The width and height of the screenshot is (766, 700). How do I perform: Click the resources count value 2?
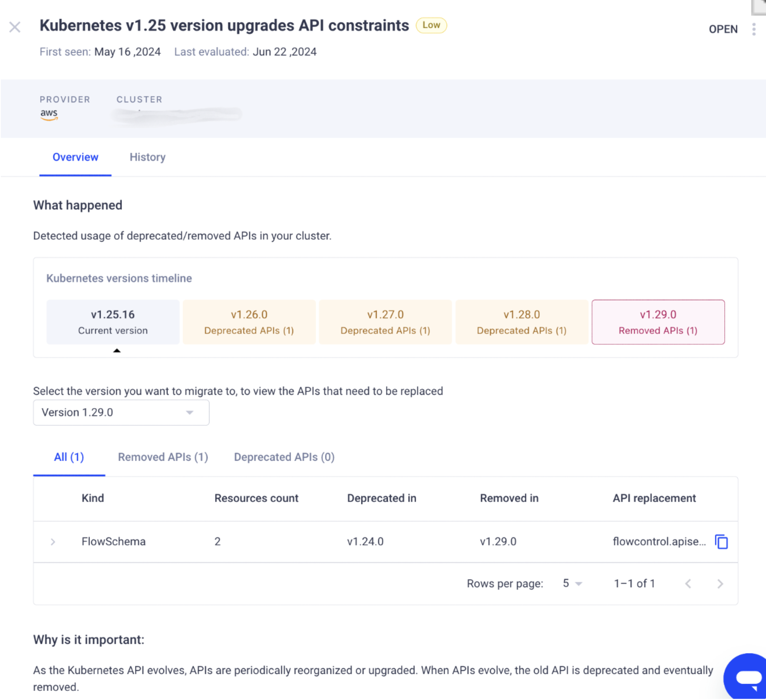218,542
